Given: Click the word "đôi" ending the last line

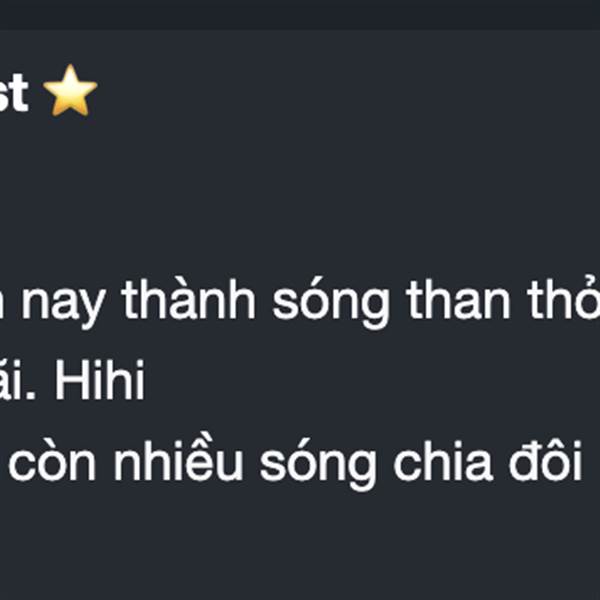Looking at the screenshot, I should pyautogui.click(x=546, y=460).
